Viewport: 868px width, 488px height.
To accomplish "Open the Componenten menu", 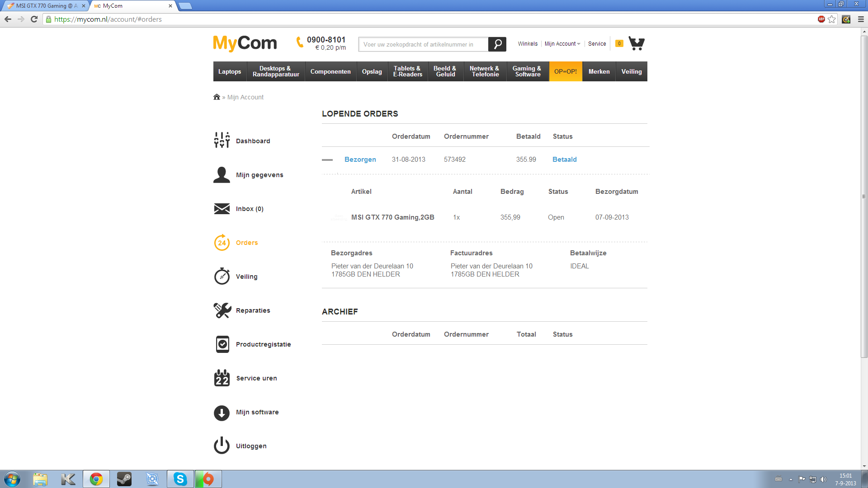I will 330,72.
